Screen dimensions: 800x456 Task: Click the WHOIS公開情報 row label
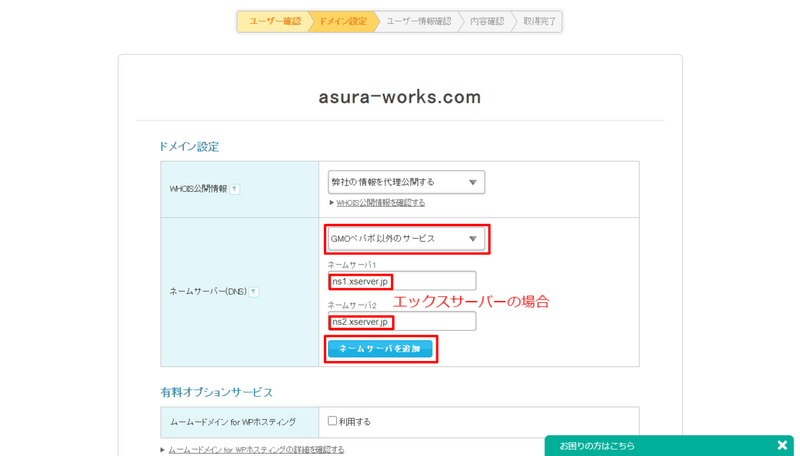(x=198, y=189)
